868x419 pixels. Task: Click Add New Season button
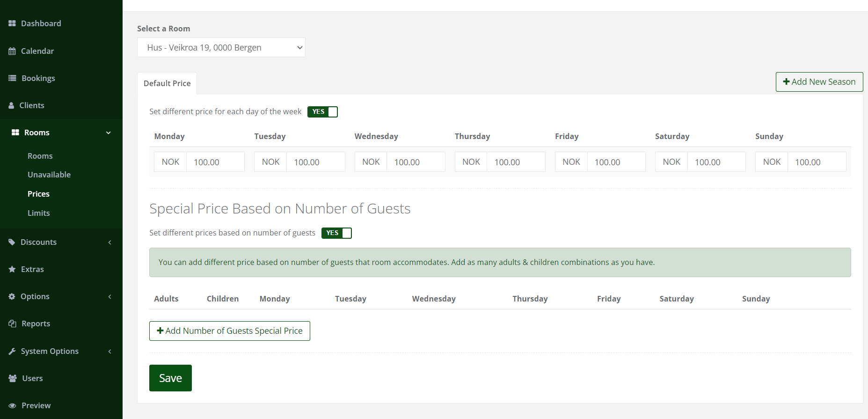[819, 82]
